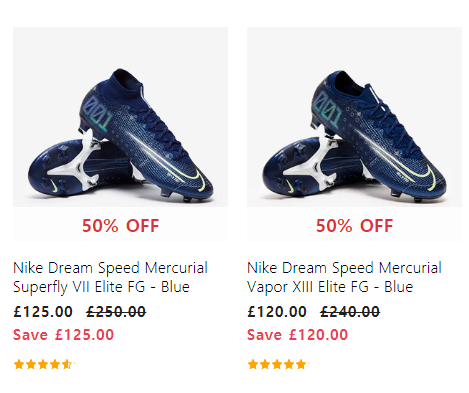Click the Nike Dream Speed Mercurial Superfly VII title
This screenshot has width=469, height=393.
[x=110, y=277]
